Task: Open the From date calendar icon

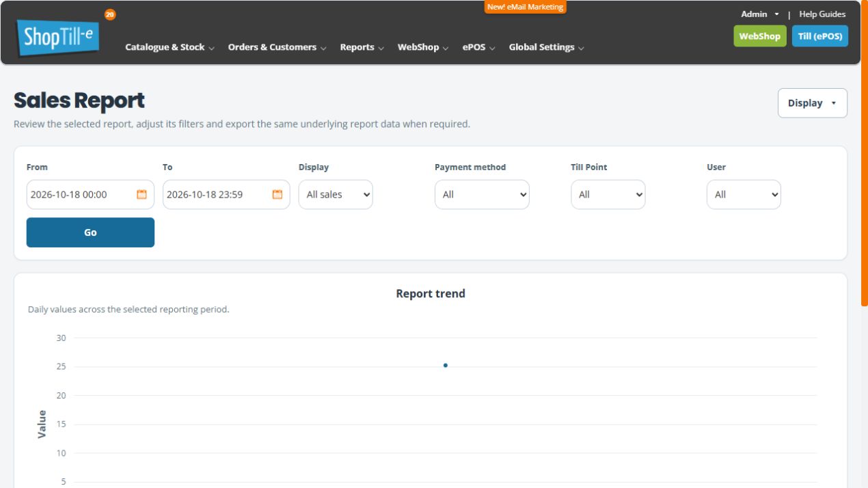Action: pos(142,194)
